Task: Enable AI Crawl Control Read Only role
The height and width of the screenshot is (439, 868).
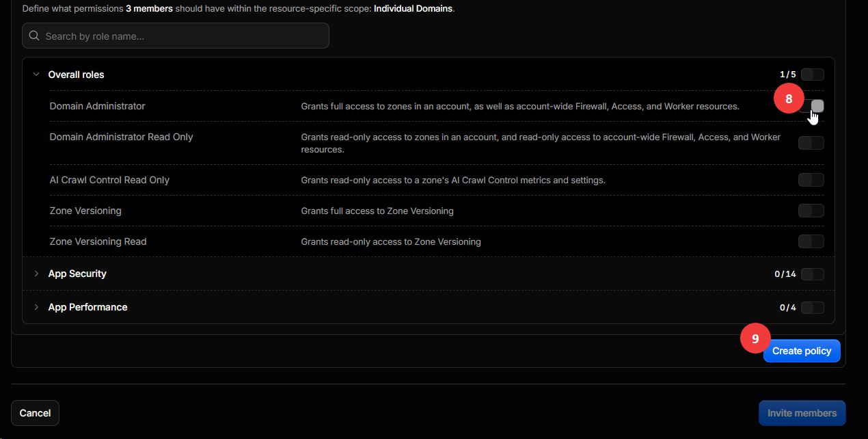Action: [811, 180]
